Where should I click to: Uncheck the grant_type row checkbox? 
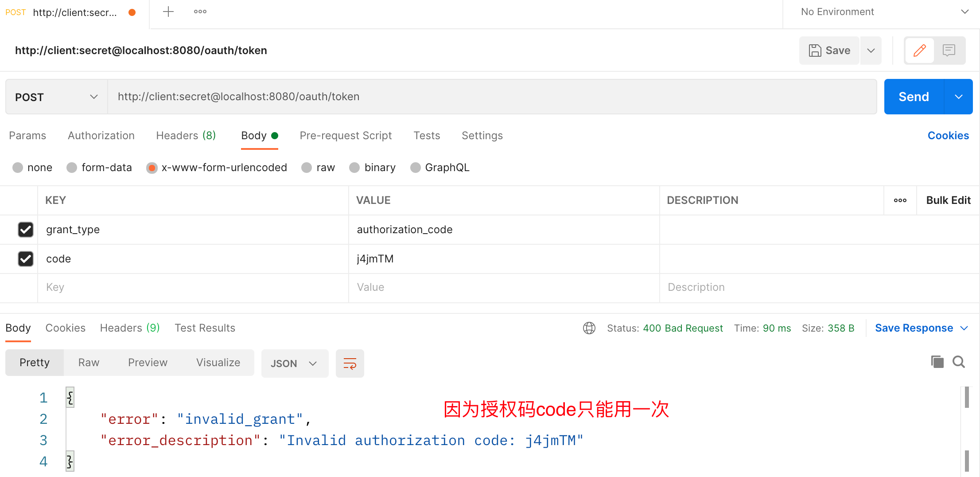coord(26,230)
